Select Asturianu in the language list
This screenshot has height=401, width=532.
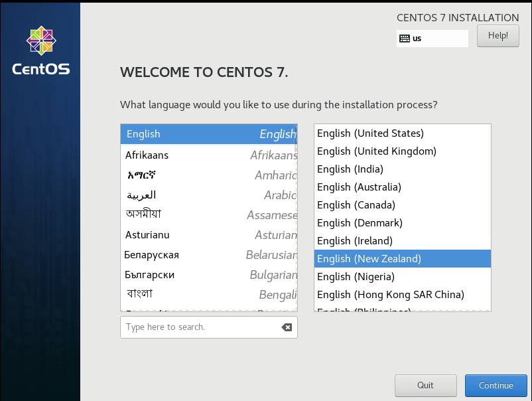coord(209,235)
